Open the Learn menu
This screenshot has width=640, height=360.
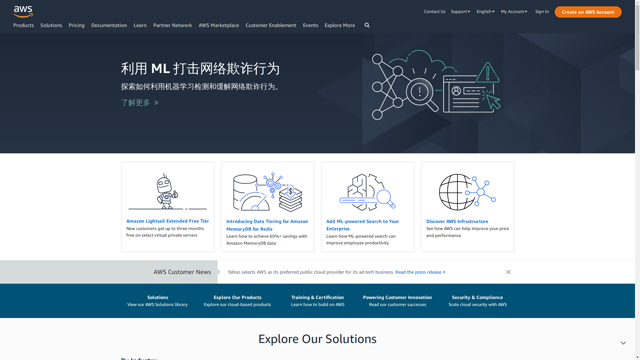140,25
